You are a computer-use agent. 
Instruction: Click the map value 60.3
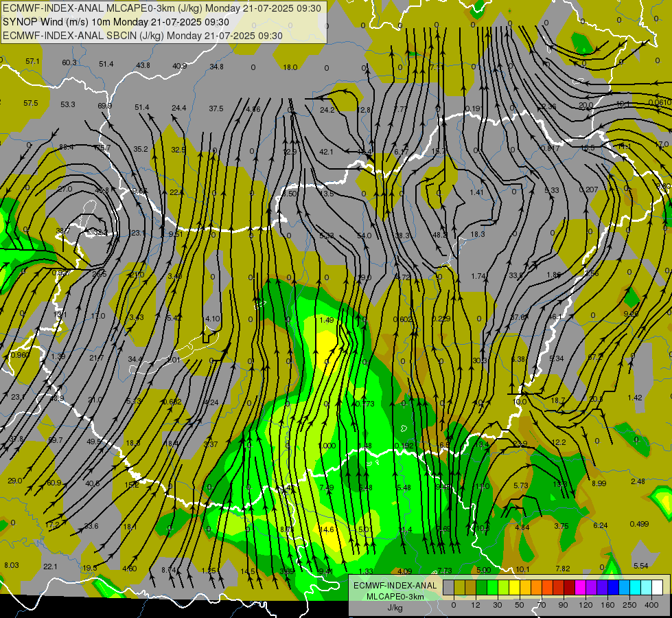coord(69,62)
